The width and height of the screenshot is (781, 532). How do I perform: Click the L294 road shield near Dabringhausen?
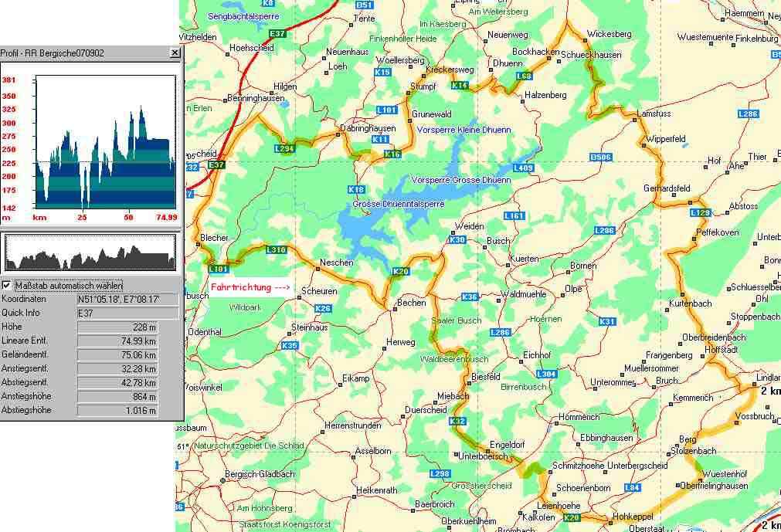[x=284, y=148]
